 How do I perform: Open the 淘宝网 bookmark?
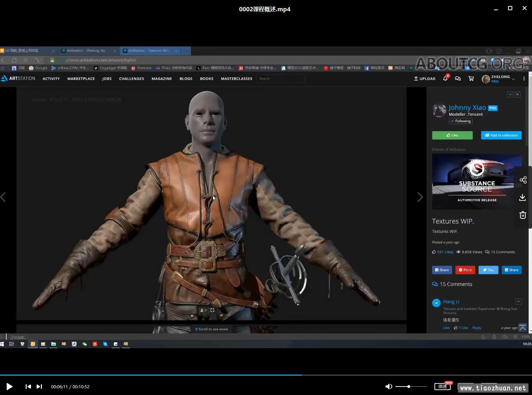click(396, 68)
